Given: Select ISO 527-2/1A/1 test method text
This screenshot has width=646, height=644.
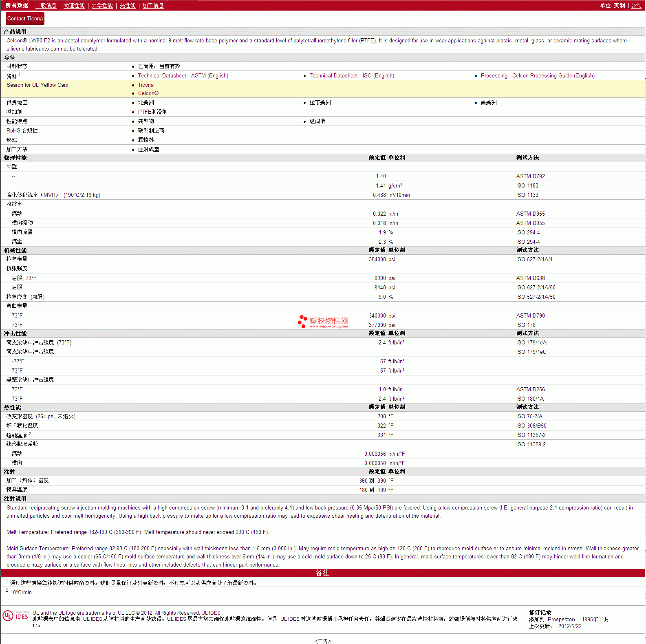Looking at the screenshot, I should [534, 259].
